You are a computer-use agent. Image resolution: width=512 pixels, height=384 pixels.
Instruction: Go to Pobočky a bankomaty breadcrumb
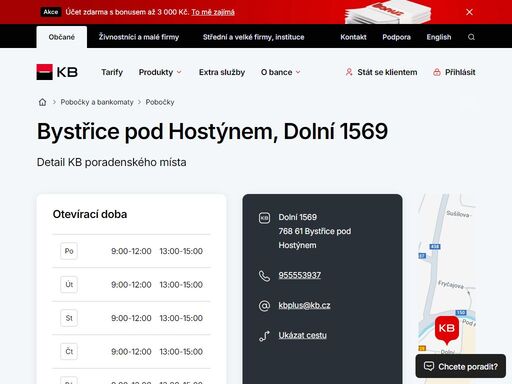97,102
